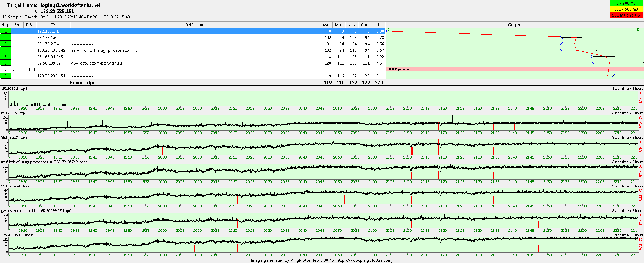Select the yellow 201 - 500 ms legend swatch

tap(626, 9)
